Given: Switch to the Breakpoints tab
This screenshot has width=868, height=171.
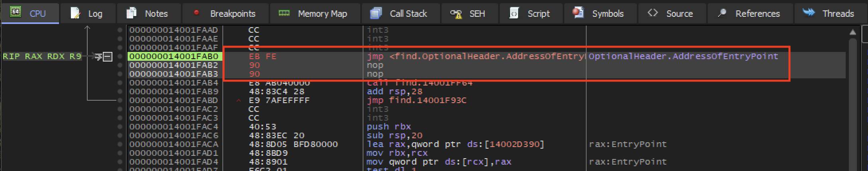Looking at the screenshot, I should 225,14.
